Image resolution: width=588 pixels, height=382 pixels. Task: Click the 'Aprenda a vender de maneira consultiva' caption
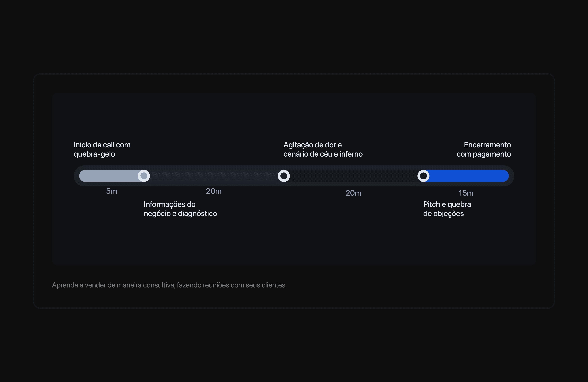169,285
